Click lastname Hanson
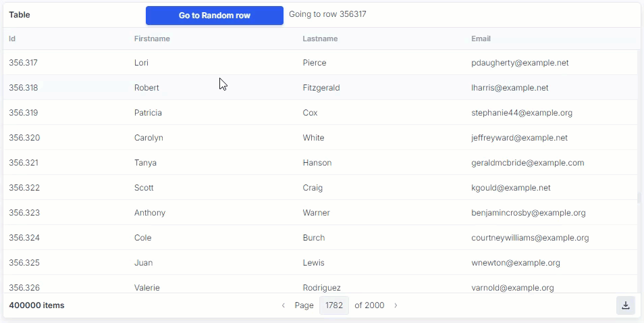The image size is (644, 323). (317, 163)
